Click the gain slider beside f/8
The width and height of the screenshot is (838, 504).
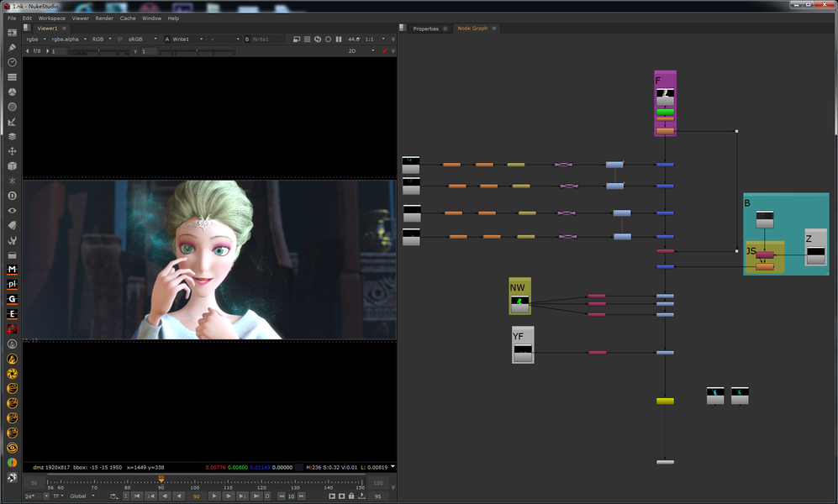(99, 51)
